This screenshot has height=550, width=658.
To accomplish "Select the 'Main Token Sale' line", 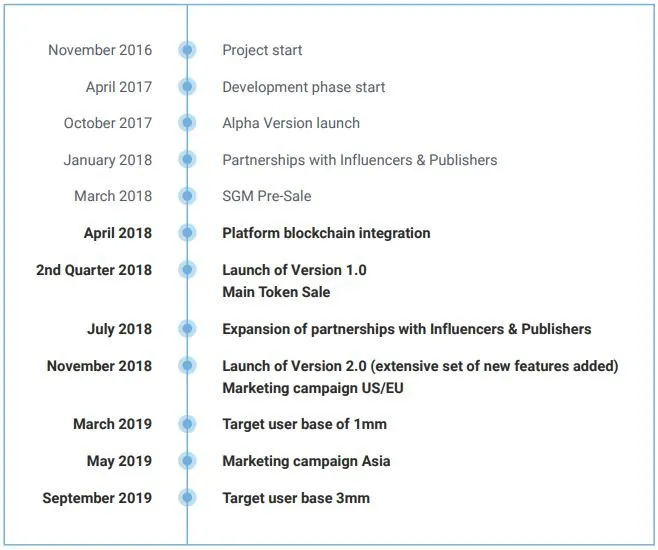I will tap(276, 292).
